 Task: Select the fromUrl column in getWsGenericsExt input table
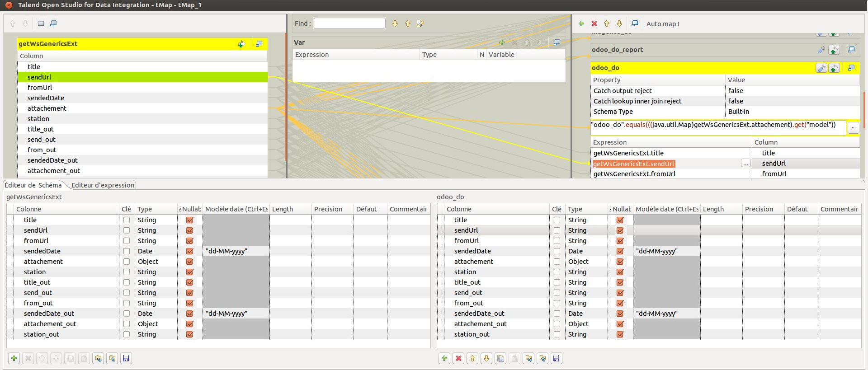(x=142, y=88)
